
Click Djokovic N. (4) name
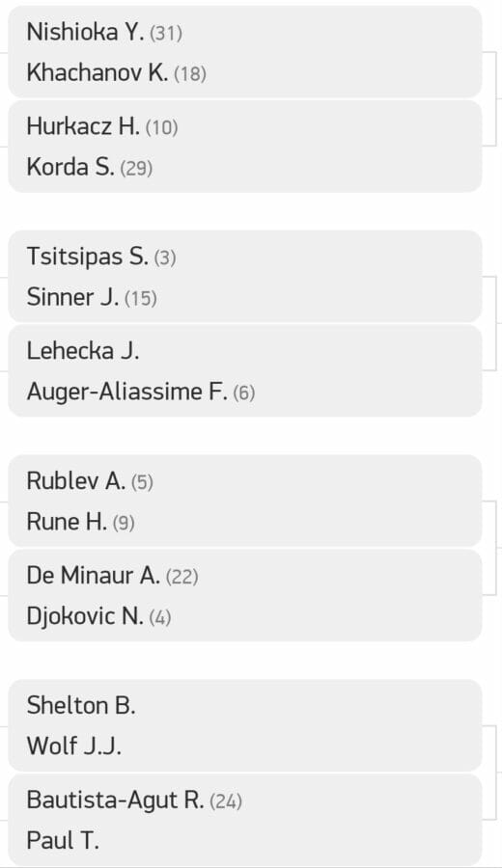[x=98, y=616]
